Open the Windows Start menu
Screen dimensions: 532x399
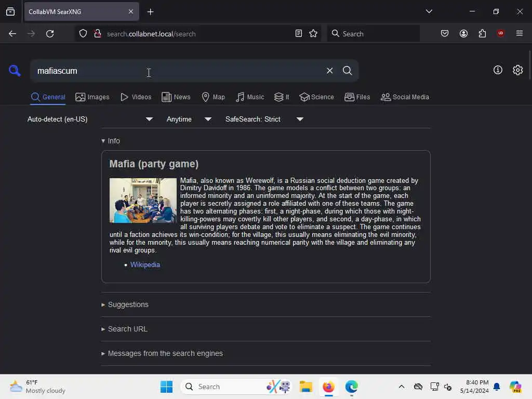166,387
